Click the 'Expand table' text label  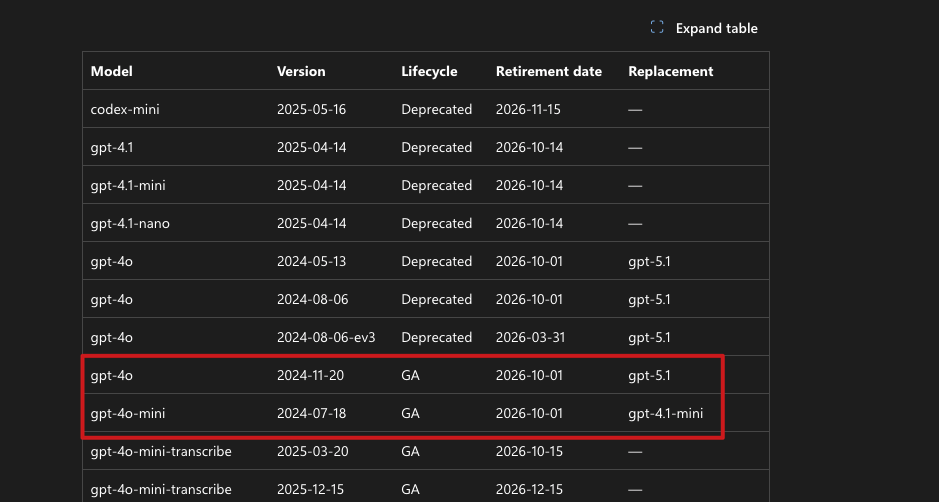click(716, 28)
